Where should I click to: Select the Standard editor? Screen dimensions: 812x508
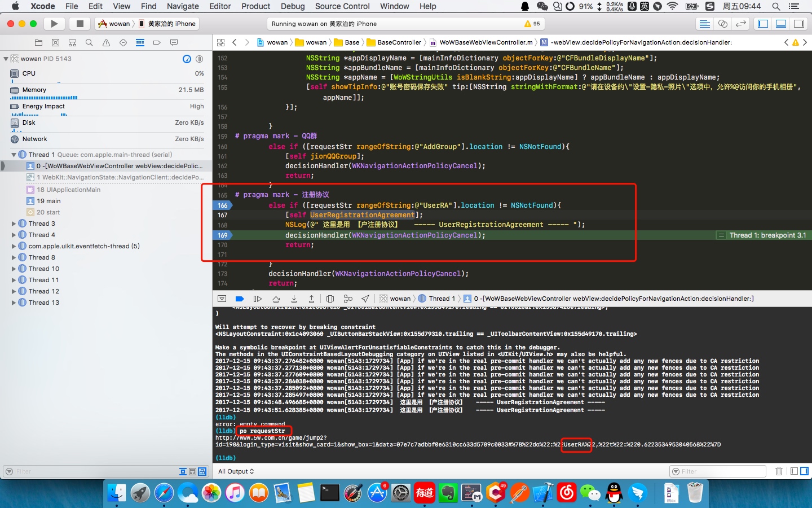tap(704, 24)
